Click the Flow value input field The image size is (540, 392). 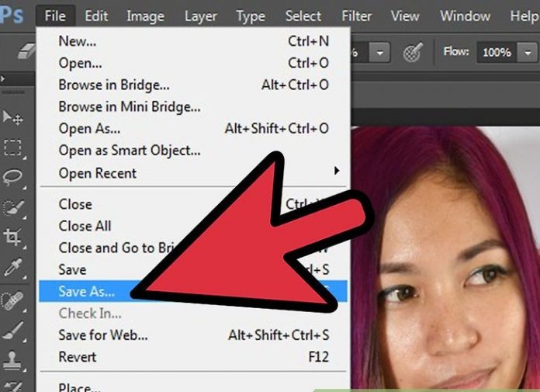click(496, 52)
